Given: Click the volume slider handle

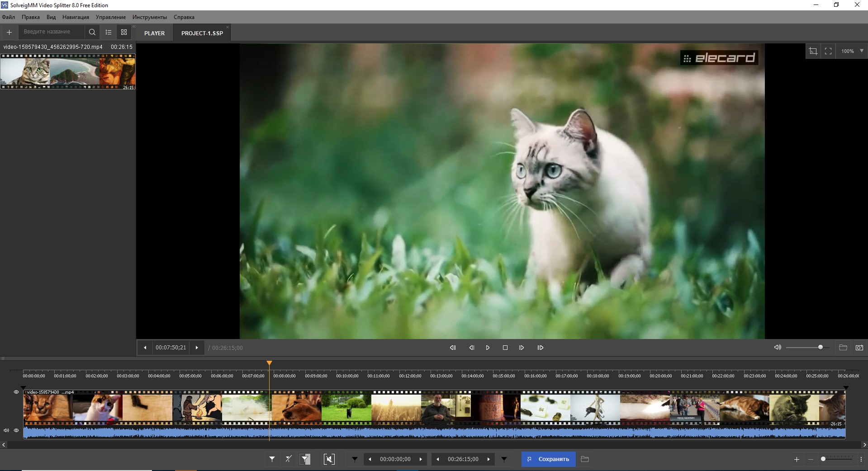Looking at the screenshot, I should [821, 347].
